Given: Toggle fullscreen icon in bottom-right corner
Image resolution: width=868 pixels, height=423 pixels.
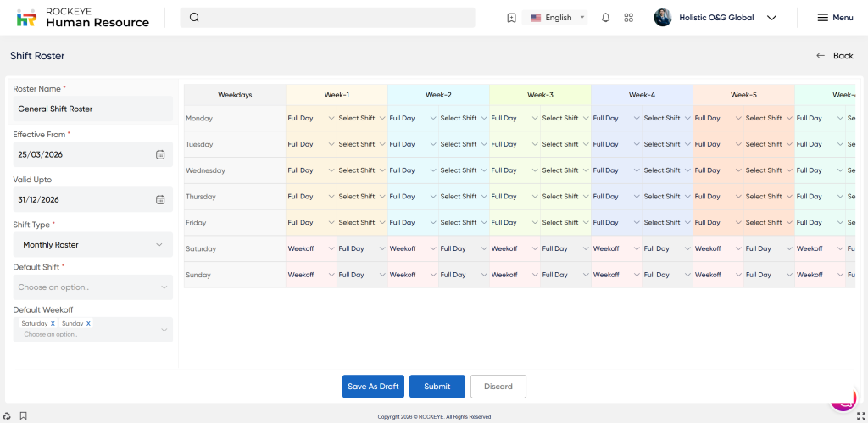Looking at the screenshot, I should click(860, 415).
